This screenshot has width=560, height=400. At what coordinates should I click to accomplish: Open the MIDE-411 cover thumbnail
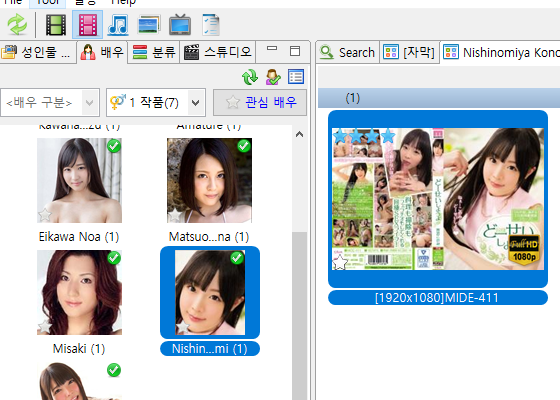point(438,199)
